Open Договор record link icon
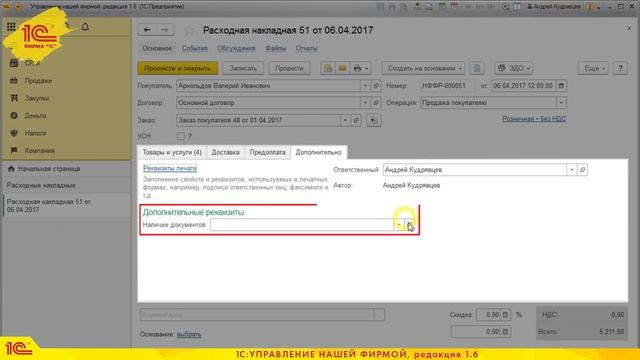This screenshot has height=360, width=640. [x=376, y=103]
